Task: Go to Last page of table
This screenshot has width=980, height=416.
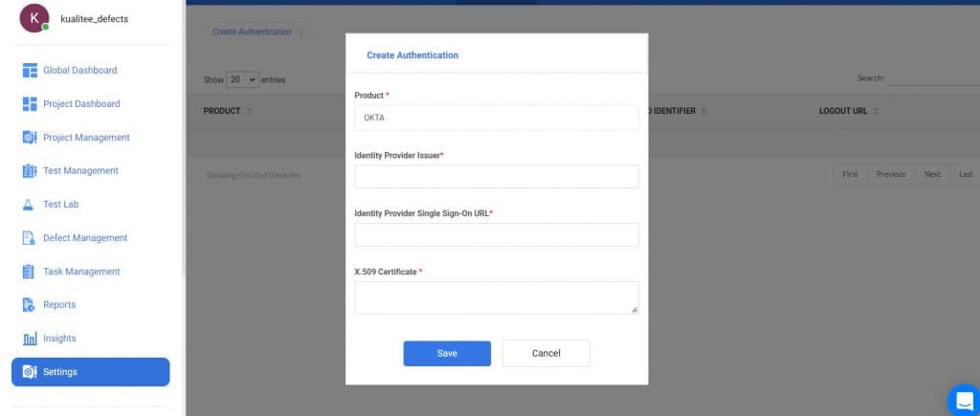Action: 966,174
